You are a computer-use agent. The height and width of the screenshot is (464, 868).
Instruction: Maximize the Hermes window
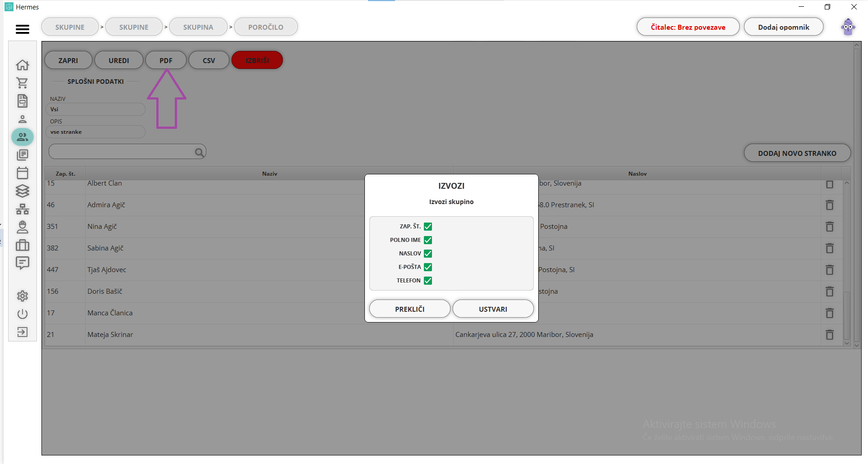coord(827,7)
